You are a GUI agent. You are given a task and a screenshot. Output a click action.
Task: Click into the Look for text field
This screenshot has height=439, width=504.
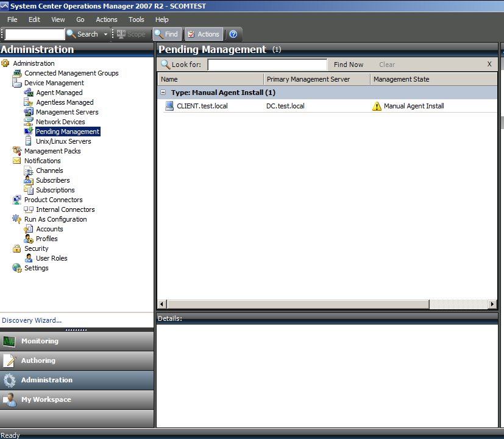(267, 65)
